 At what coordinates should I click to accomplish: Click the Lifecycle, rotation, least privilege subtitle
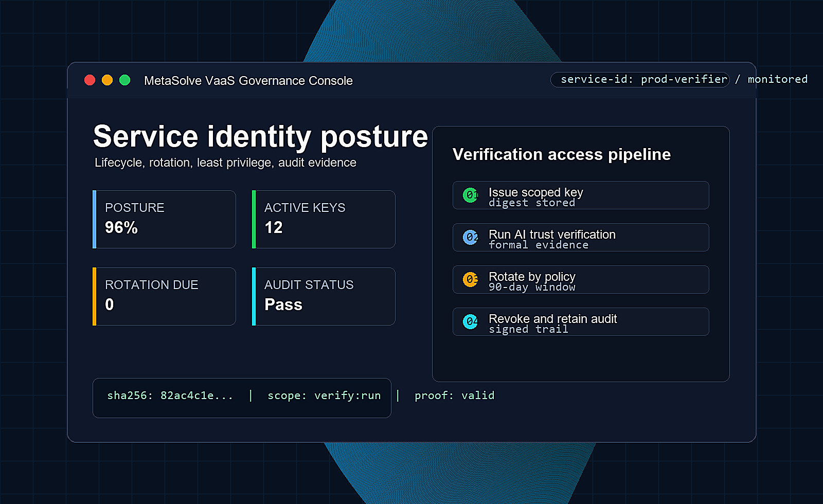(225, 163)
